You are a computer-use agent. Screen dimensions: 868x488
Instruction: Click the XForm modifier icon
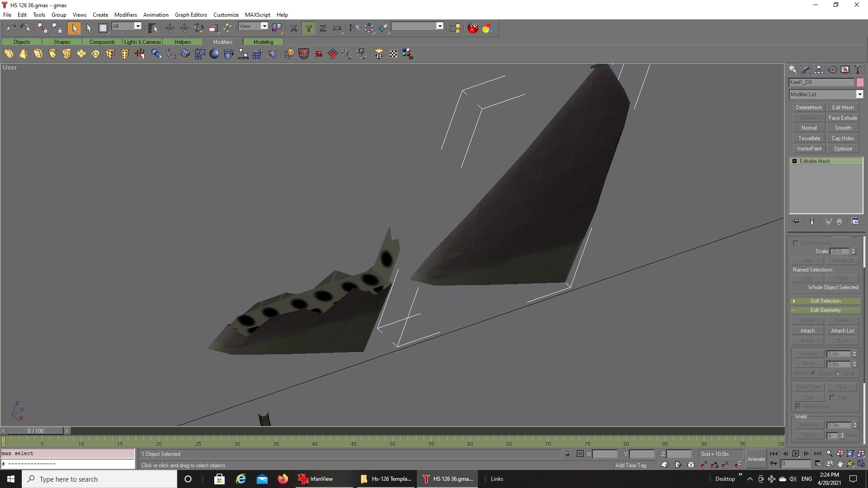coord(243,54)
